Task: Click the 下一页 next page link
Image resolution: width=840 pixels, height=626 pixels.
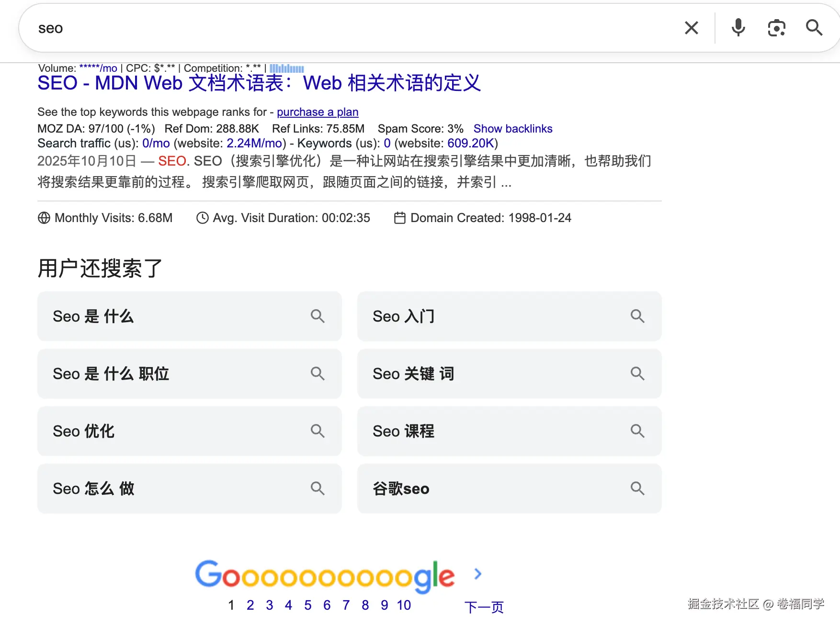Action: [484, 607]
